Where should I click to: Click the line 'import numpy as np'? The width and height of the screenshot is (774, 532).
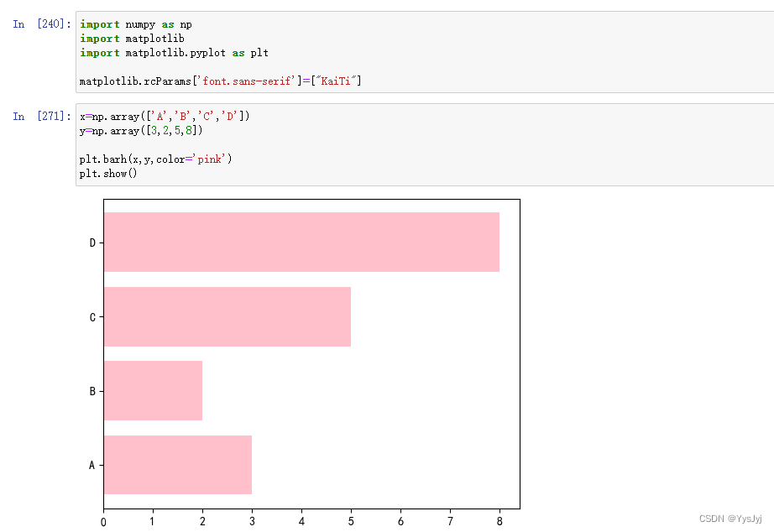pyautogui.click(x=136, y=24)
